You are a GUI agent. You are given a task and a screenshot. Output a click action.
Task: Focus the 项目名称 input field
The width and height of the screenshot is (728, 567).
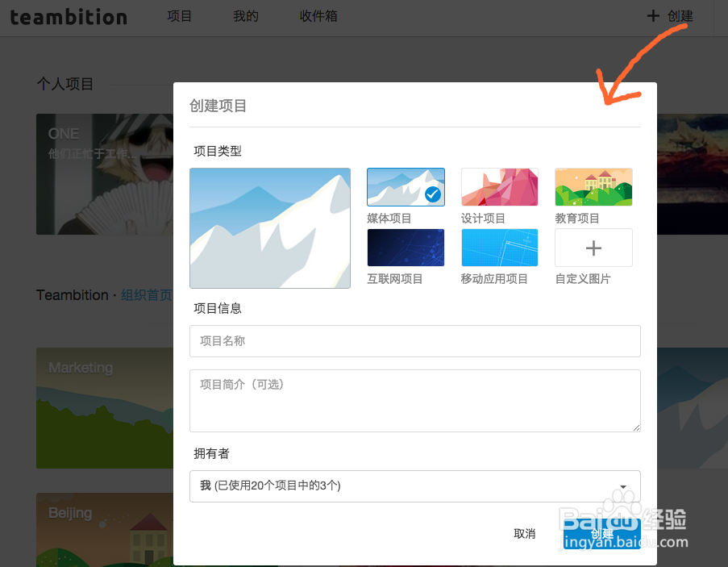(x=414, y=341)
